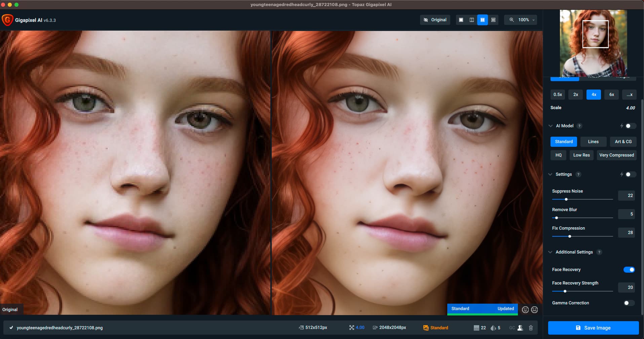644x339 pixels.
Task: Switch to four-panel comparison view
Action: click(x=493, y=20)
